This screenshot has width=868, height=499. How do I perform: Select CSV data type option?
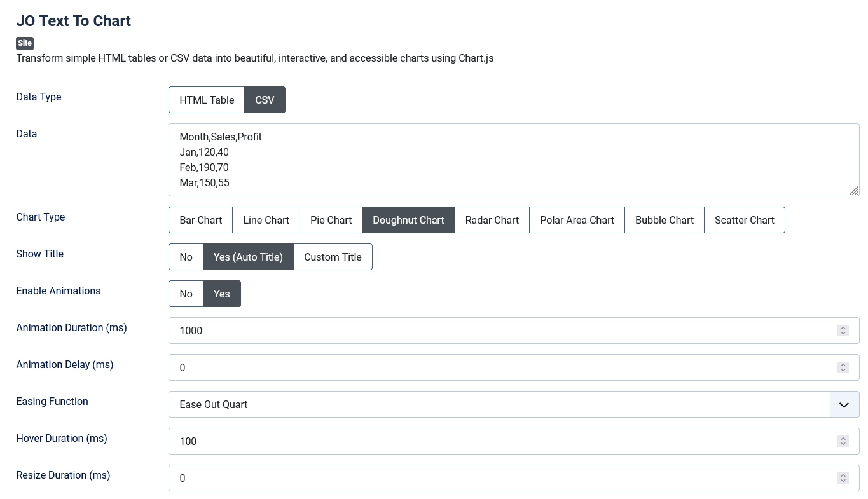265,100
